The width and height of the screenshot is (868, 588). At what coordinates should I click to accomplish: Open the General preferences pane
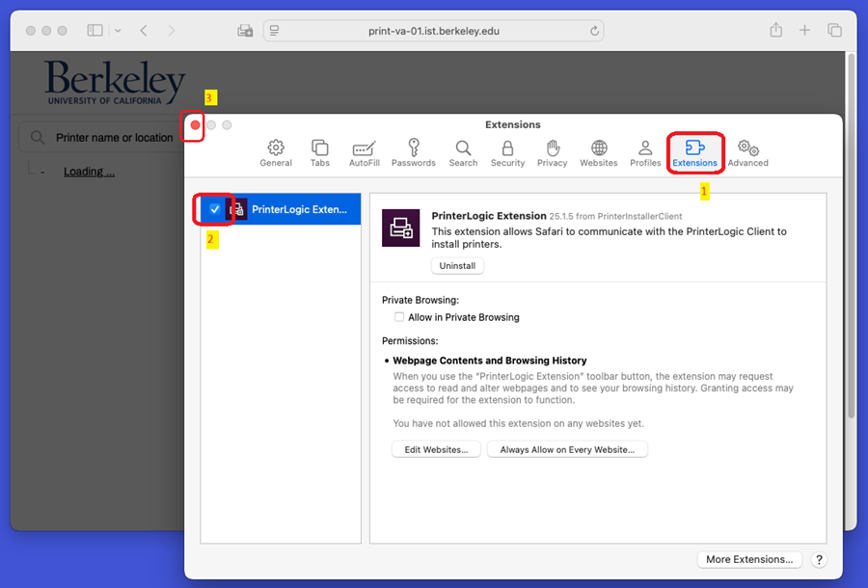coord(276,152)
